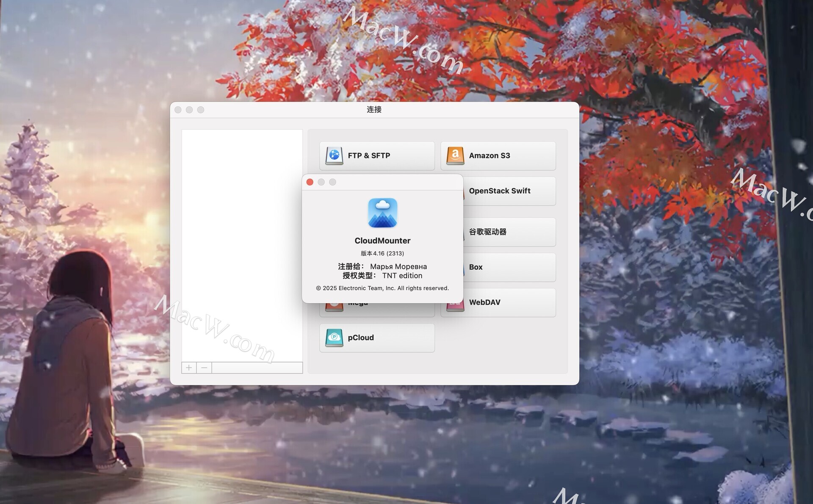Screen dimensions: 813x504
Task: Click the FTP & SFTP drive icon
Action: pos(334,156)
